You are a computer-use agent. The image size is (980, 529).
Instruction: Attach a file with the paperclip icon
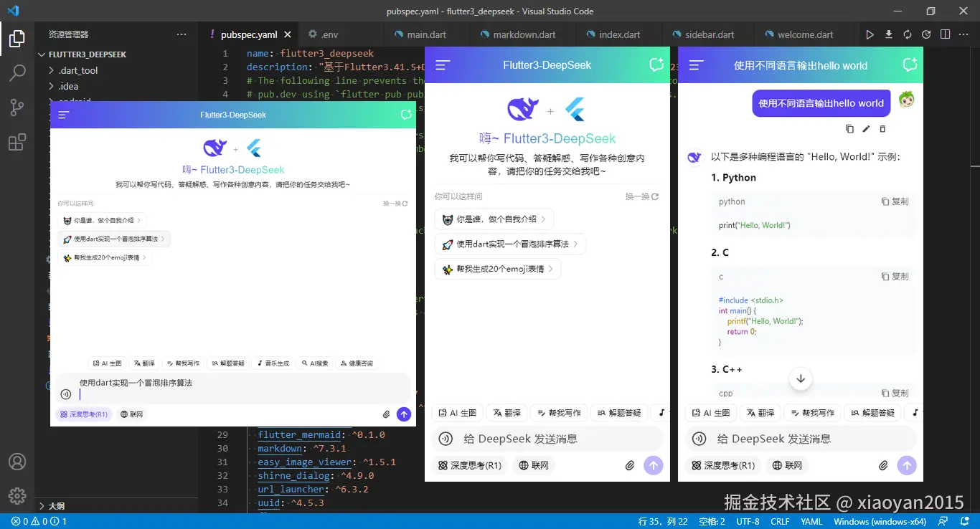point(883,465)
